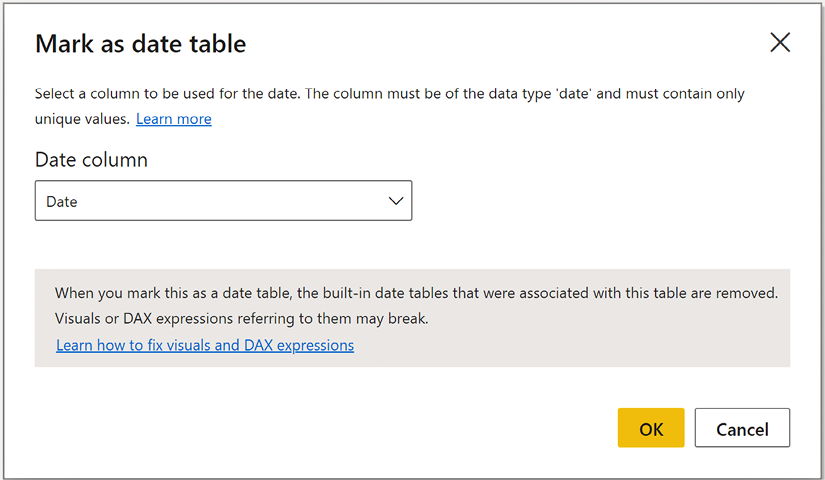Click the 'Mark as date table' title text
Viewport: 825px width, 480px height.
point(140,44)
